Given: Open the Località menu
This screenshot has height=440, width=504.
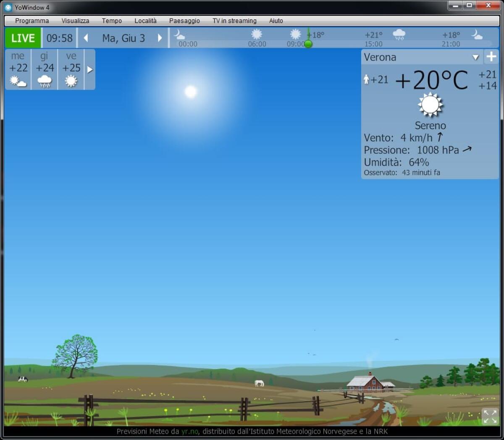Looking at the screenshot, I should tap(145, 21).
